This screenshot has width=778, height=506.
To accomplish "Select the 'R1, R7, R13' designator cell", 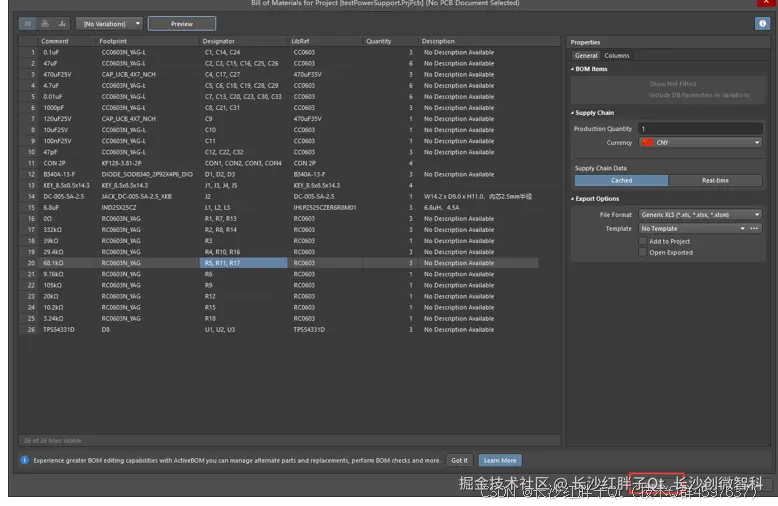I will click(243, 218).
